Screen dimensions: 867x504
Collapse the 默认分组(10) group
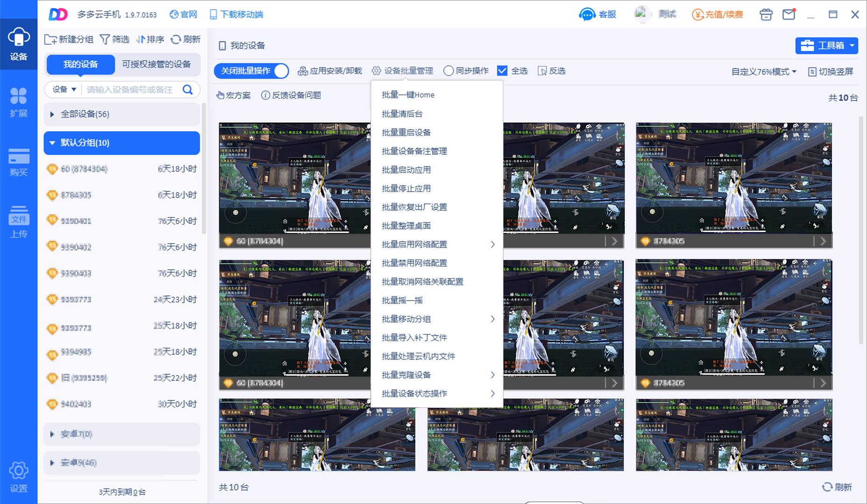point(122,143)
